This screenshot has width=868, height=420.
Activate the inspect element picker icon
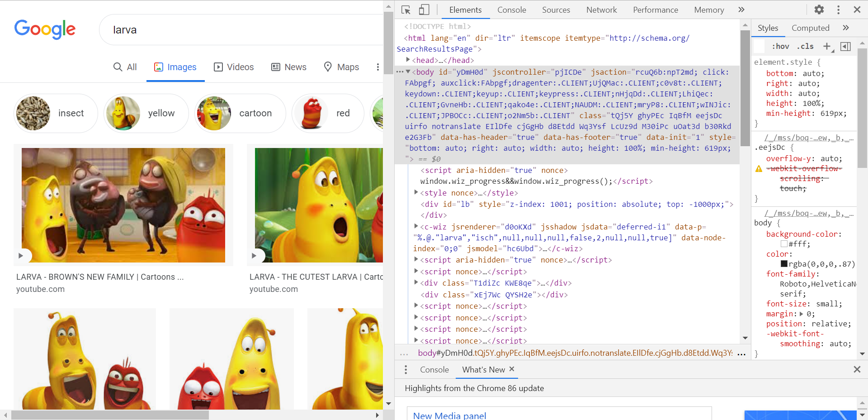(x=406, y=10)
